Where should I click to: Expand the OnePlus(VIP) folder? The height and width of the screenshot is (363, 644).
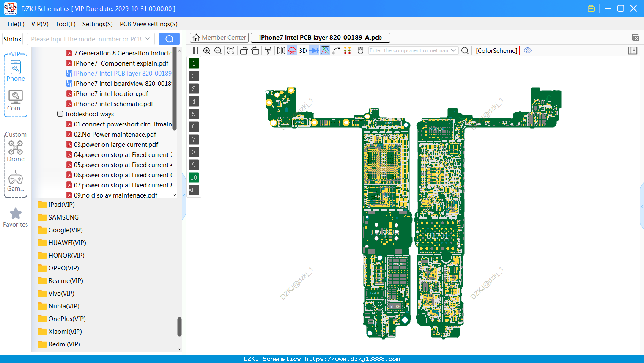click(67, 319)
